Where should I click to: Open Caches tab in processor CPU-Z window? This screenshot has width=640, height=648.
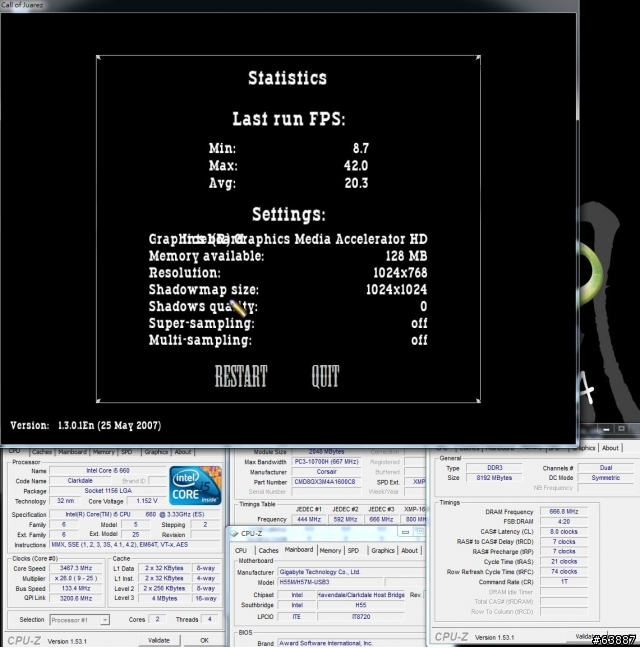tap(42, 452)
